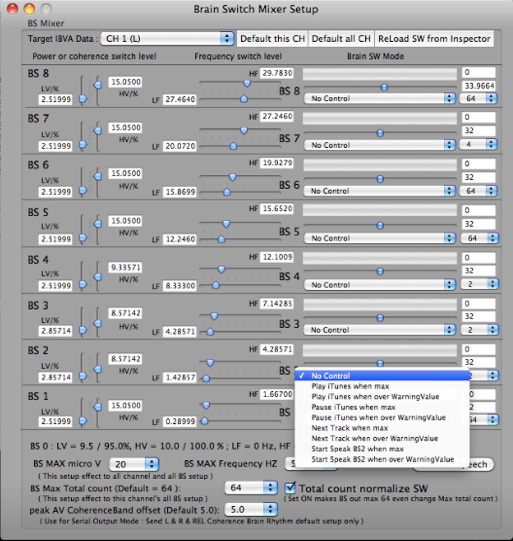This screenshot has width=513, height=541.
Task: Click BS 6 HF field showing 19.9279
Action: pos(277,163)
